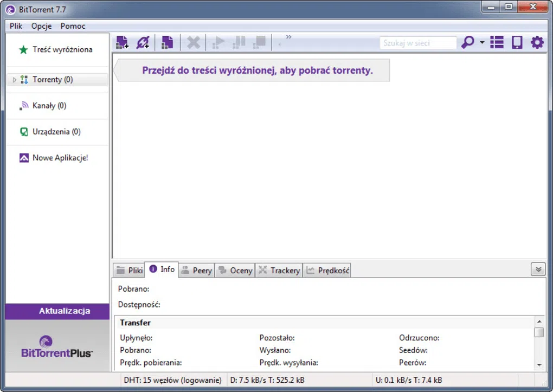Click the Szukaj w sieci search field
The width and height of the screenshot is (553, 392).
pos(418,42)
